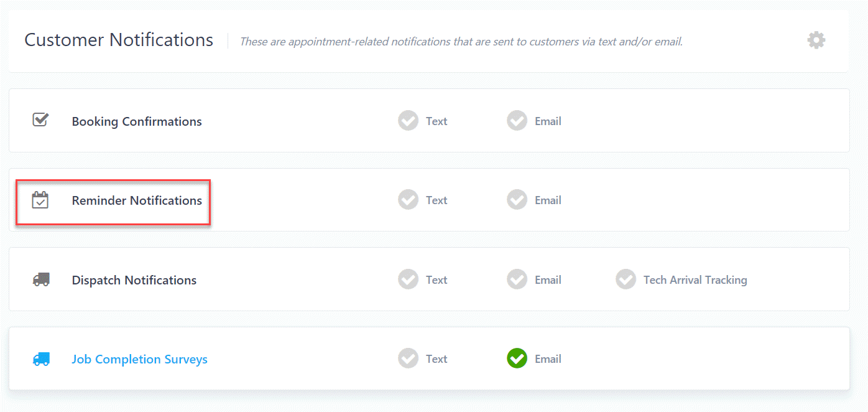Image resolution: width=868 pixels, height=412 pixels.
Task: Toggle Email for Booking Confirmations
Action: point(517,121)
